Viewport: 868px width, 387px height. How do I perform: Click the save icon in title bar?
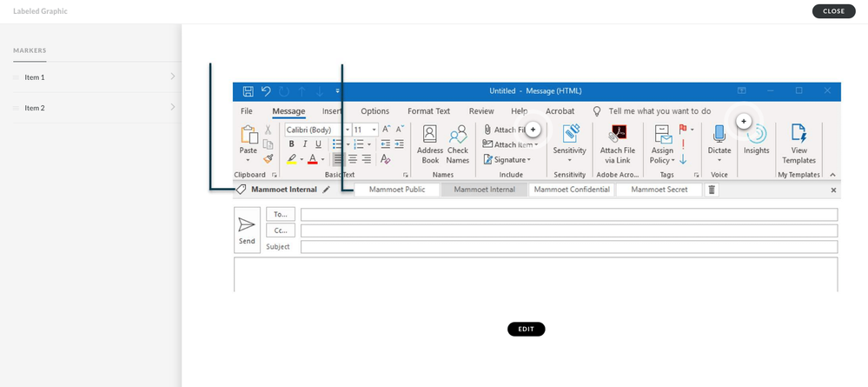coord(248,90)
